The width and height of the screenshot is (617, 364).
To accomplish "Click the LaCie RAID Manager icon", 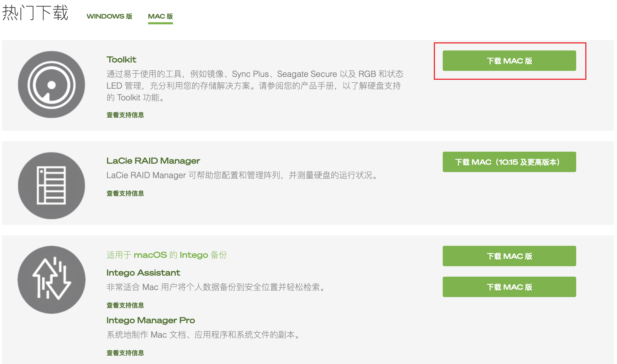I will 51,186.
